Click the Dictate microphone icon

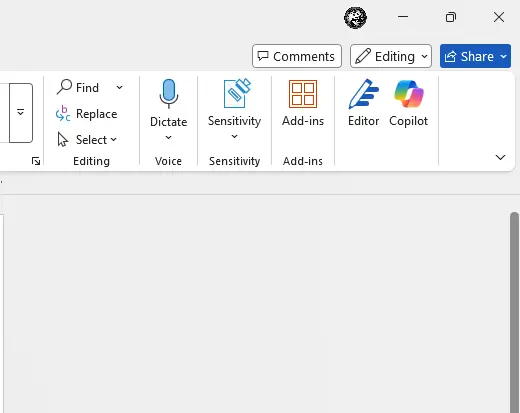pos(169,94)
